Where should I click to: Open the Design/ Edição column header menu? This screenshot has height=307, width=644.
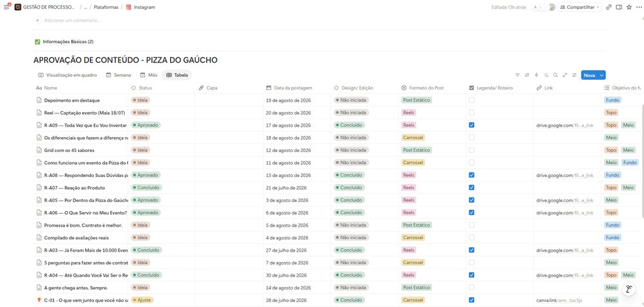pos(365,88)
